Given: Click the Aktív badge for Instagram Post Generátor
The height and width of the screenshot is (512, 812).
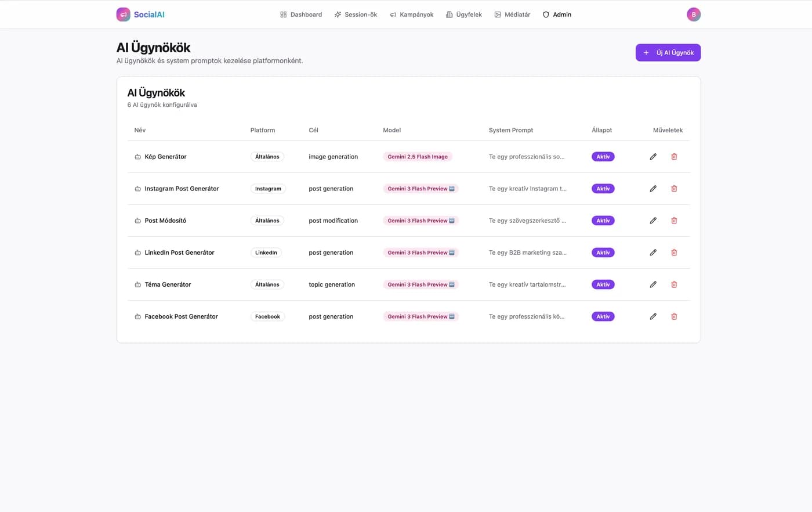Looking at the screenshot, I should pos(603,189).
